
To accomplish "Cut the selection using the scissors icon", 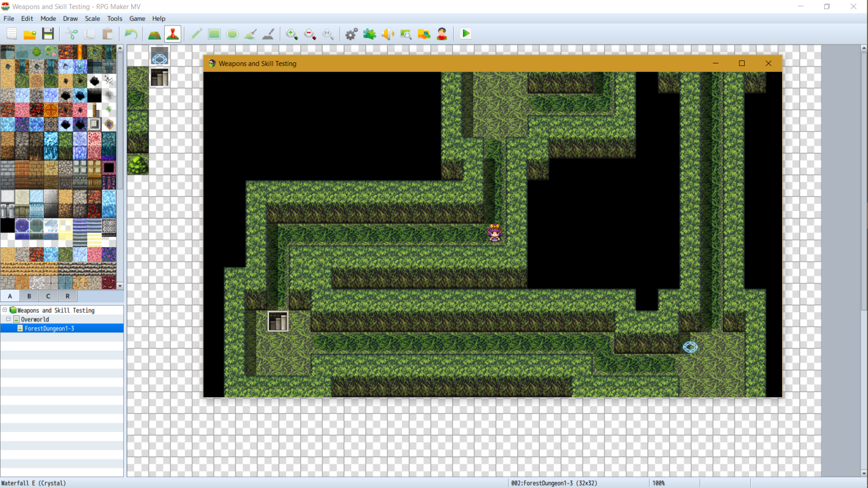I will (x=71, y=34).
